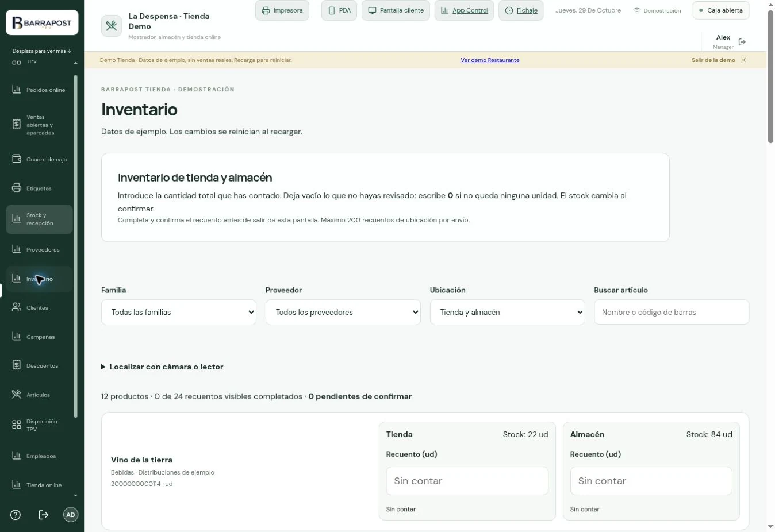Follow the Ver demo Restaurante link
This screenshot has width=775, height=532.
pyautogui.click(x=490, y=60)
